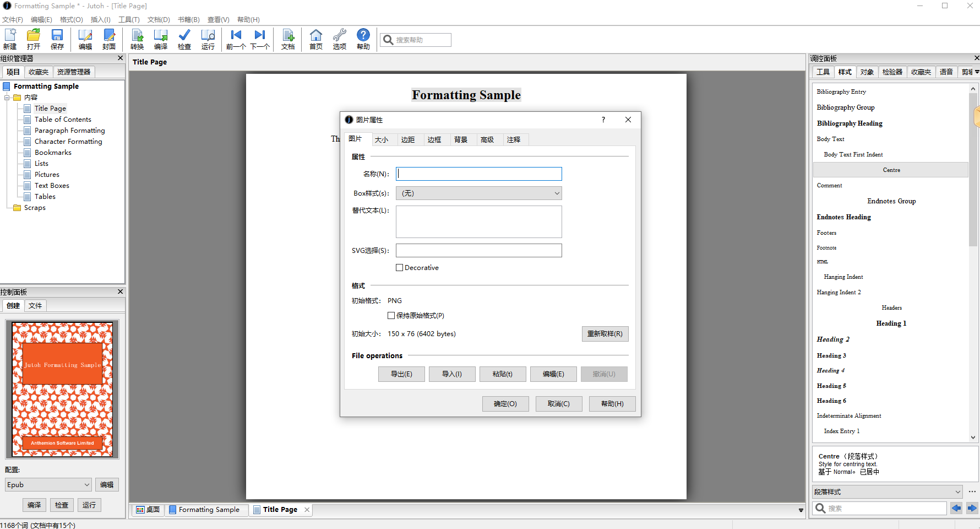
Task: Open the 格式 menu
Action: [71, 20]
